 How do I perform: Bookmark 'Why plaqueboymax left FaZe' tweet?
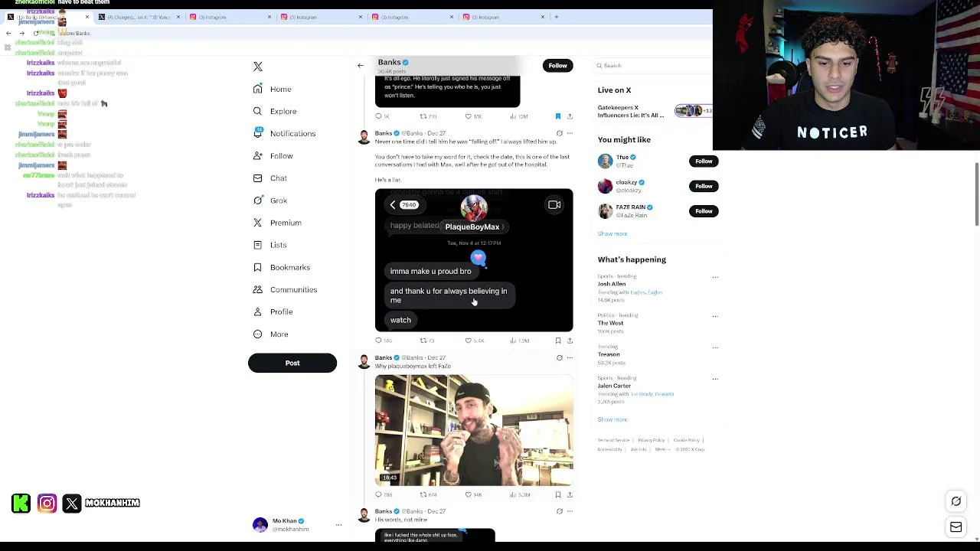click(x=558, y=495)
